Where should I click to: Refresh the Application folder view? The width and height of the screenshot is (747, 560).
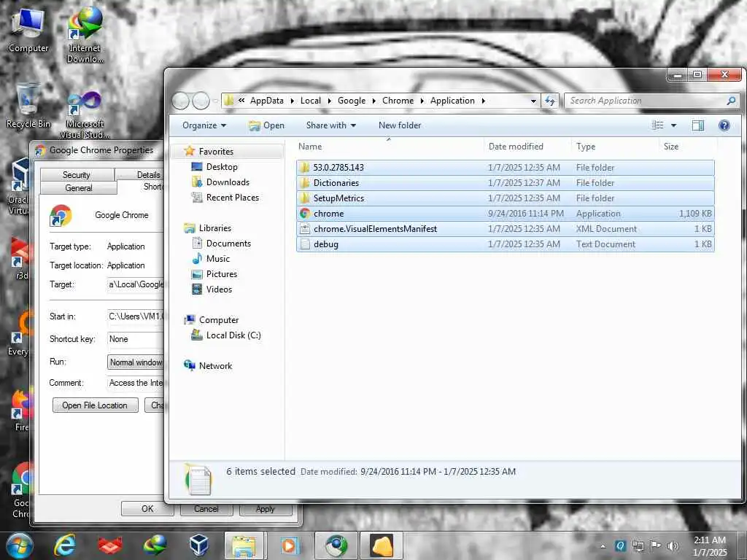(x=550, y=101)
